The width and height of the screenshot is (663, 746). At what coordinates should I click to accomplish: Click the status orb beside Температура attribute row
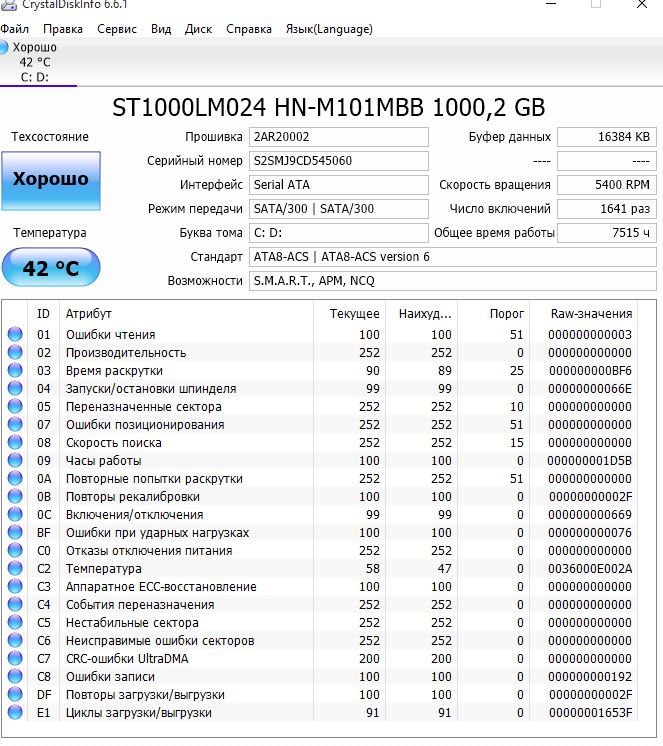pos(15,569)
